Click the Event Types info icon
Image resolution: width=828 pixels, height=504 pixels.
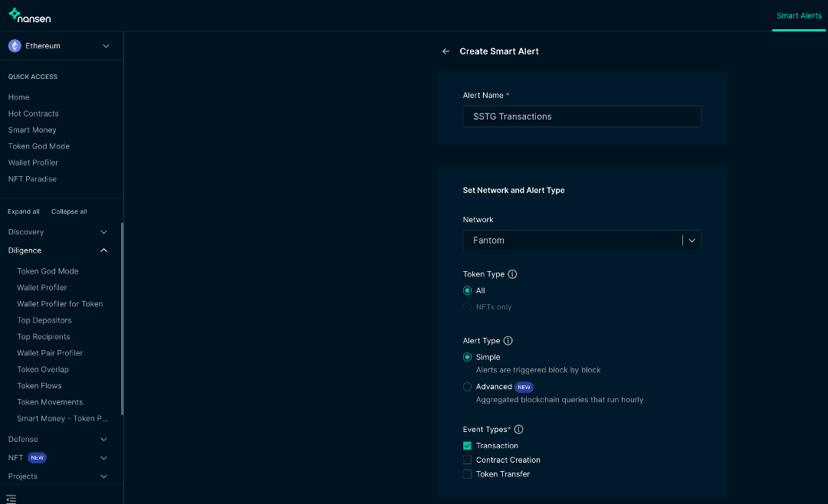point(519,430)
